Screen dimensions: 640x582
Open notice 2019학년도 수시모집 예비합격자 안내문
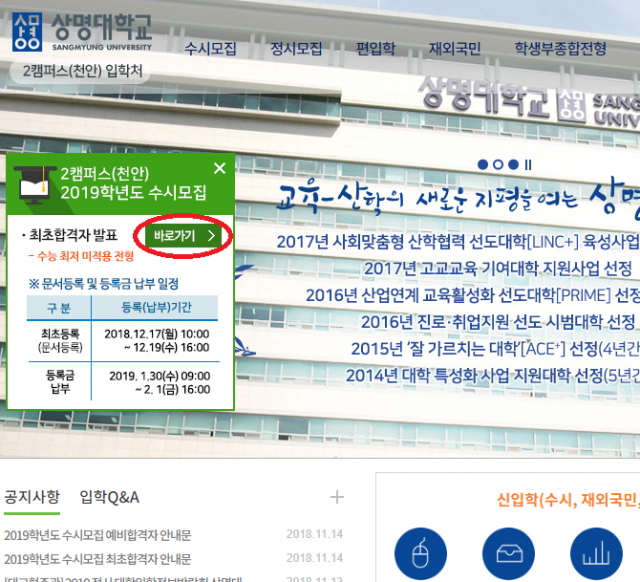[98, 535]
